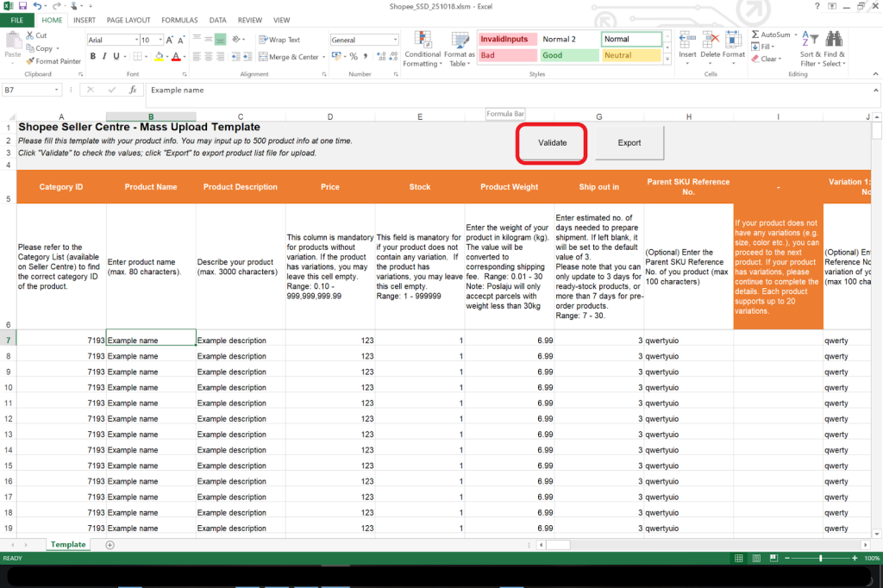This screenshot has width=883, height=588.
Task: Select the InvalidInputs cell style
Action: (507, 40)
